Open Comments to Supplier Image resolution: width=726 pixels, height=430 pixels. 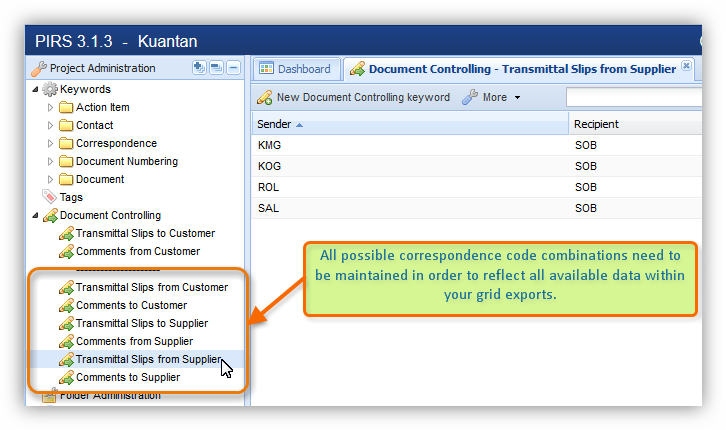[x=128, y=378]
